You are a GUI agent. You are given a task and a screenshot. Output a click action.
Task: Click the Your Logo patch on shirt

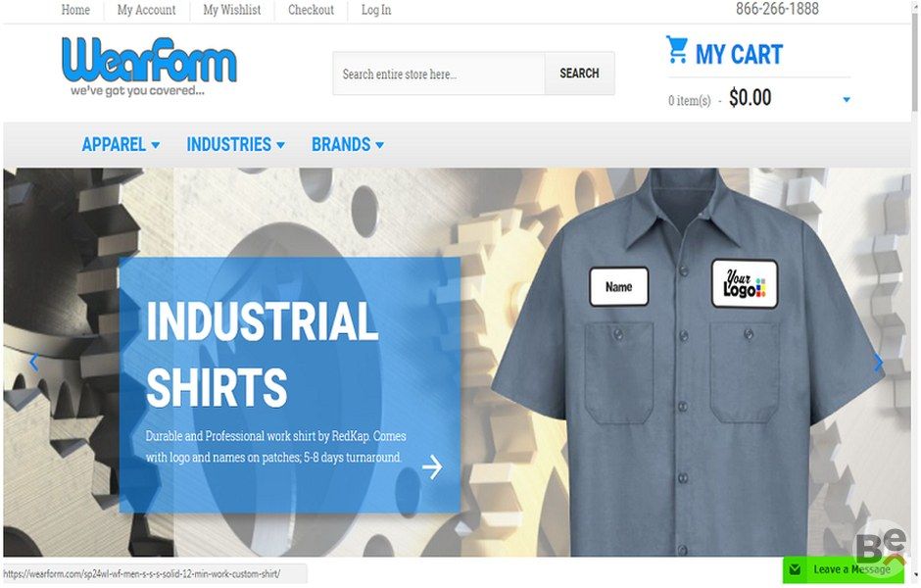[745, 284]
